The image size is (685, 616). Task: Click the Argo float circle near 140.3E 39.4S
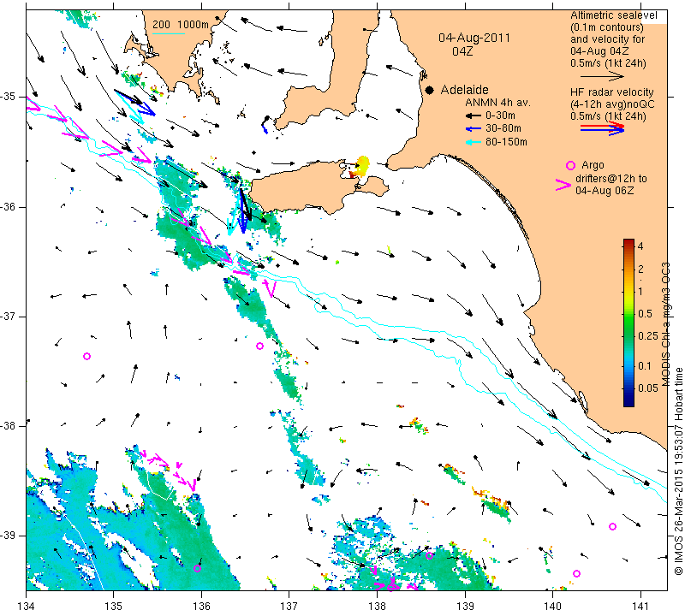[576, 574]
